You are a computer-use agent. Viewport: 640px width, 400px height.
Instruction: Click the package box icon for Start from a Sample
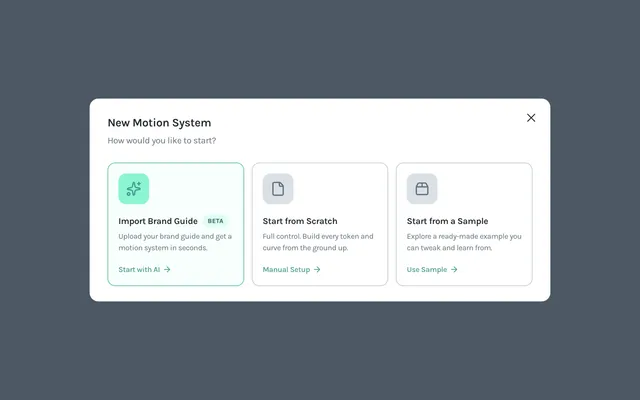click(422, 189)
